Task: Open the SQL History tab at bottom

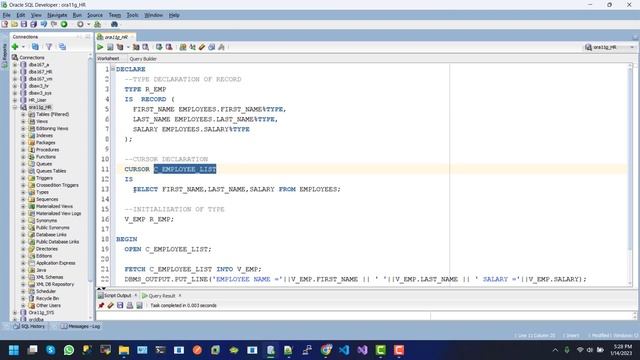Action: pos(29,327)
